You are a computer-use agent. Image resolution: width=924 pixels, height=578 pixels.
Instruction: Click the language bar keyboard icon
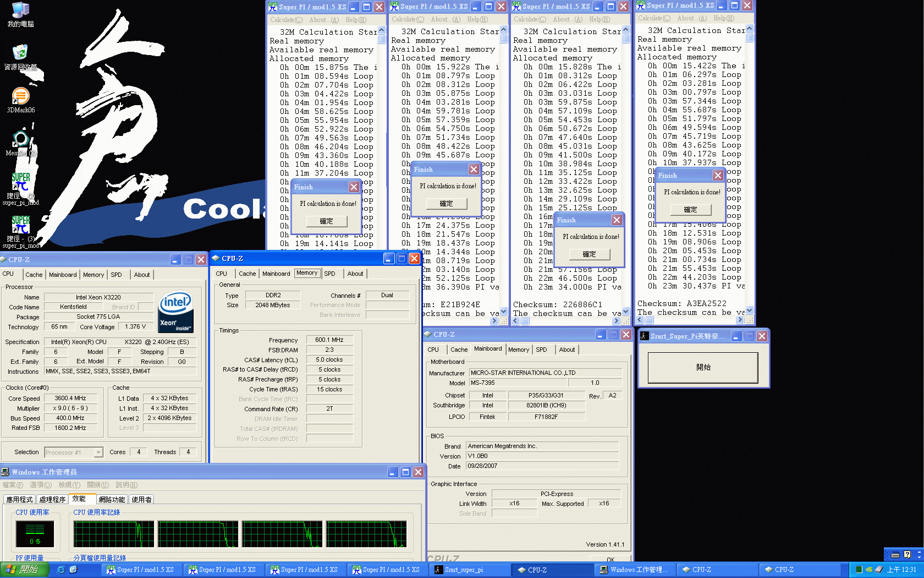pyautogui.click(x=895, y=555)
